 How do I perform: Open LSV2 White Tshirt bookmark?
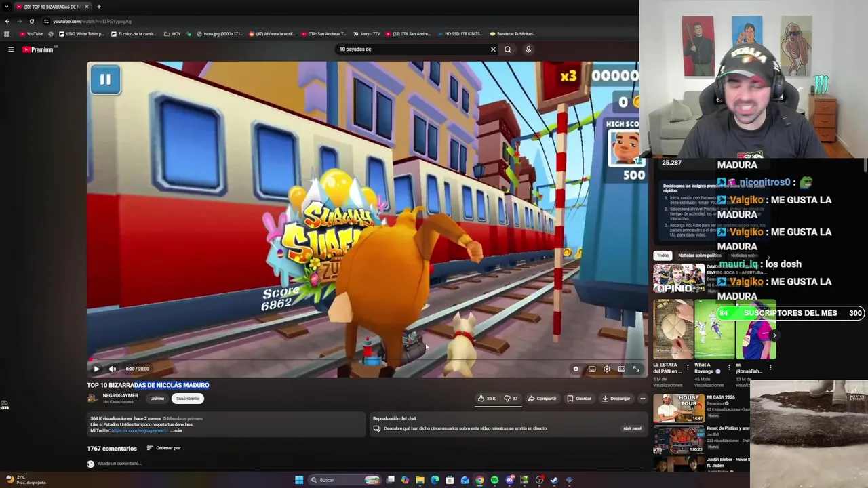point(82,33)
